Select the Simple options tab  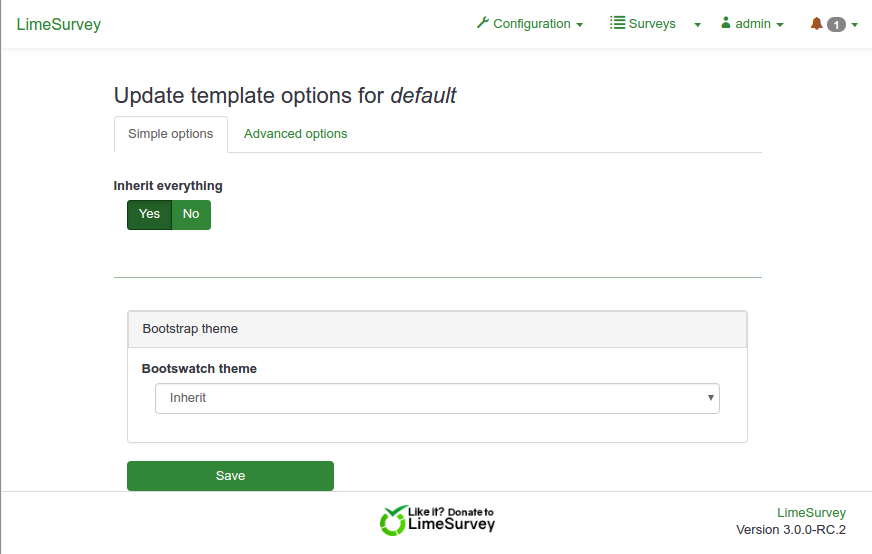point(171,134)
